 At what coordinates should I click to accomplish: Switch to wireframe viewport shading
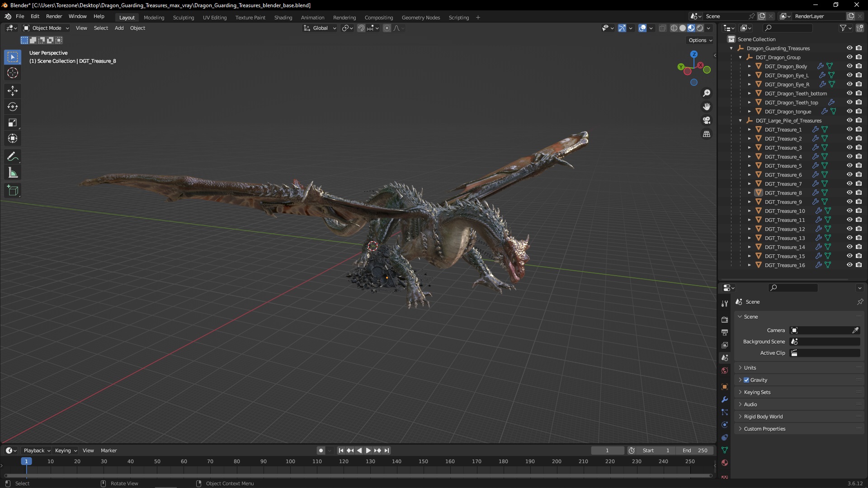(x=674, y=28)
